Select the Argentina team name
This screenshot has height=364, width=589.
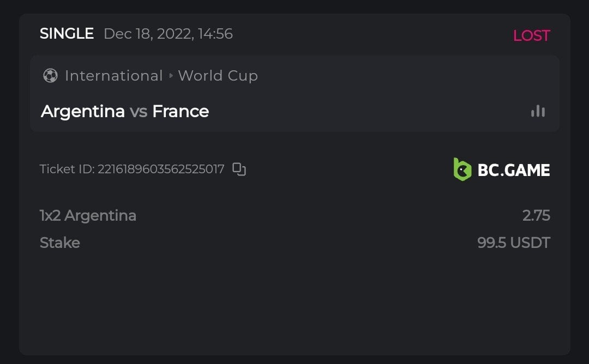(x=83, y=111)
